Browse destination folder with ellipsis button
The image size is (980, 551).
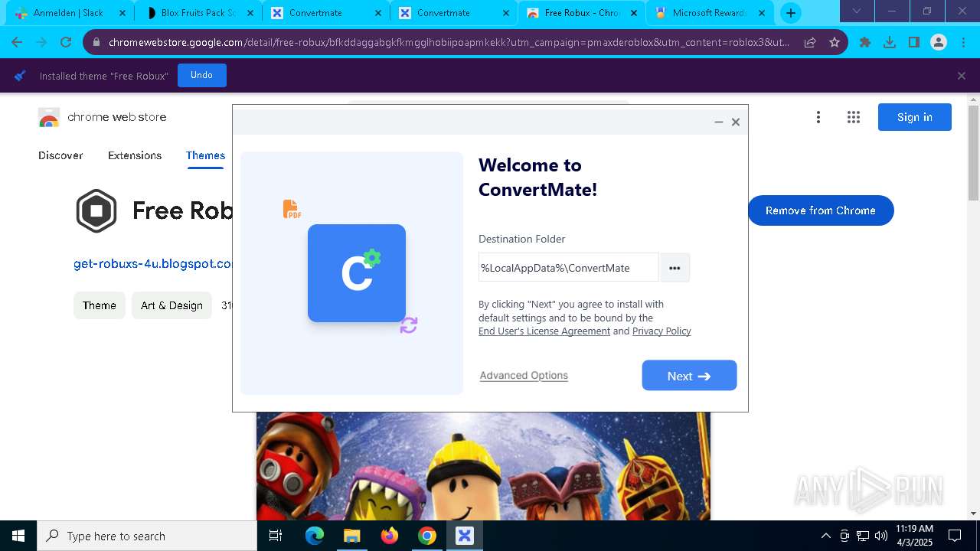[x=675, y=268]
